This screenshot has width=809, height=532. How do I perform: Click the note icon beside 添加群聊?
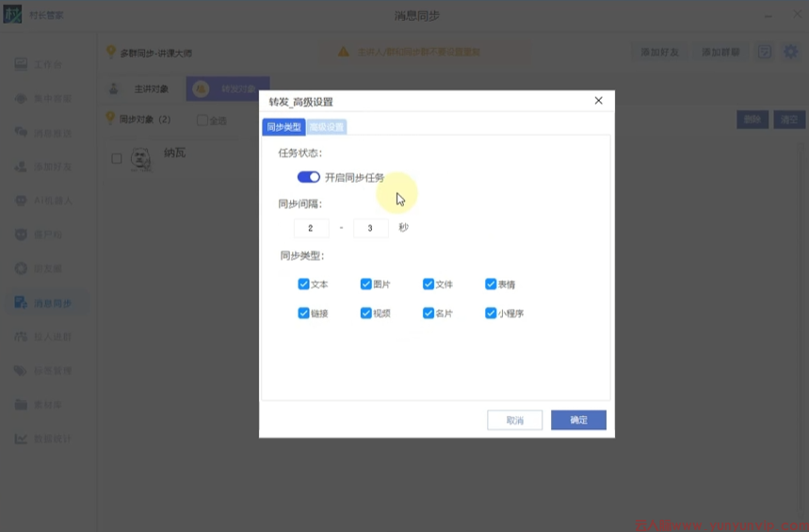click(765, 52)
